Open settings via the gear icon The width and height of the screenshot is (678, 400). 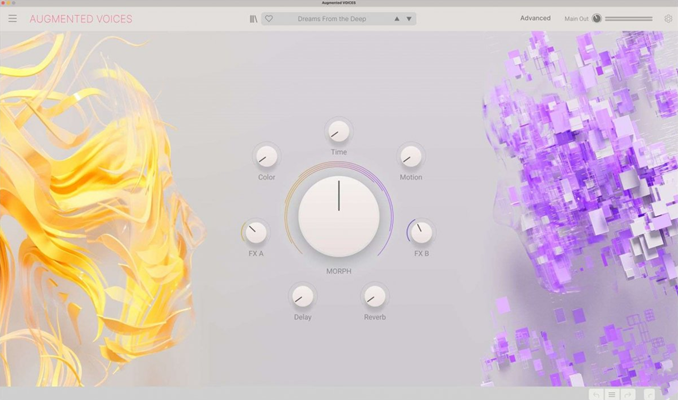tap(668, 19)
